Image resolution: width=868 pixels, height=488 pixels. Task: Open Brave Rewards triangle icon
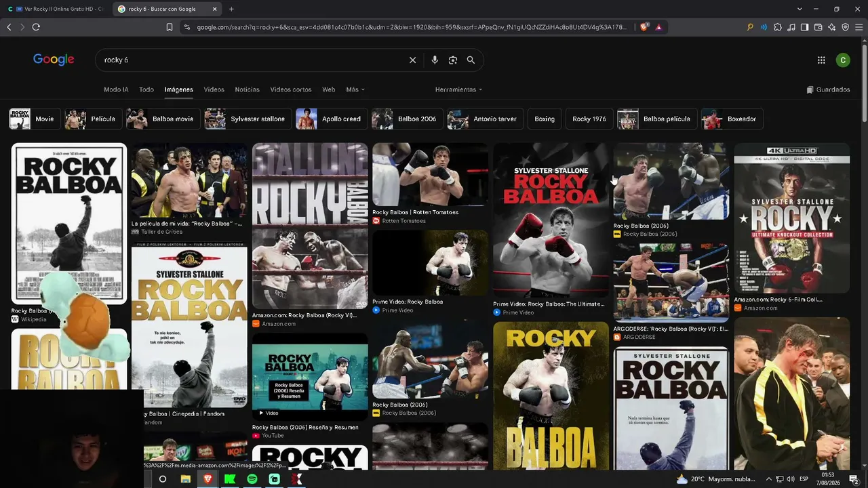(658, 27)
